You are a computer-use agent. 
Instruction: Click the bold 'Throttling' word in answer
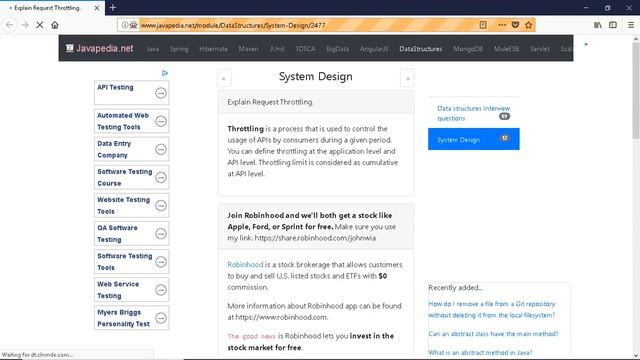(245, 129)
